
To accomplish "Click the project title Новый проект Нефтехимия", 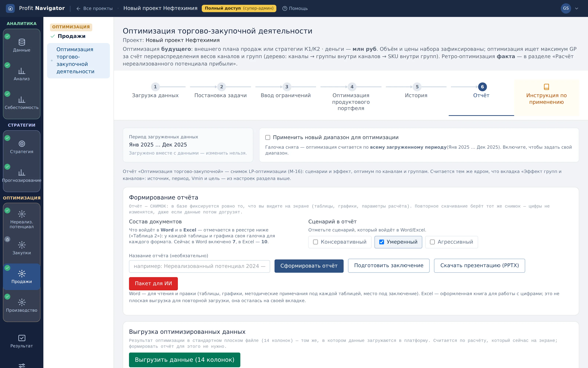I will [x=160, y=8].
